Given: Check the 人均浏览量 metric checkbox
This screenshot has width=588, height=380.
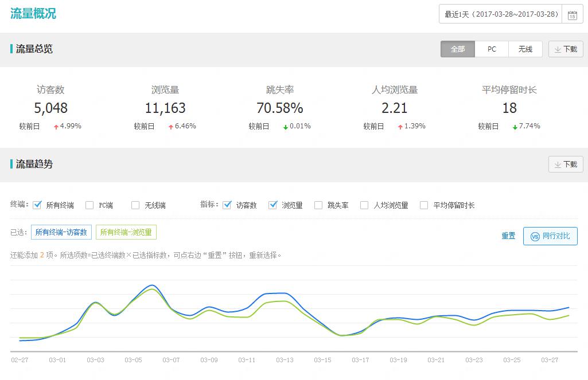Looking at the screenshot, I should coord(364,205).
